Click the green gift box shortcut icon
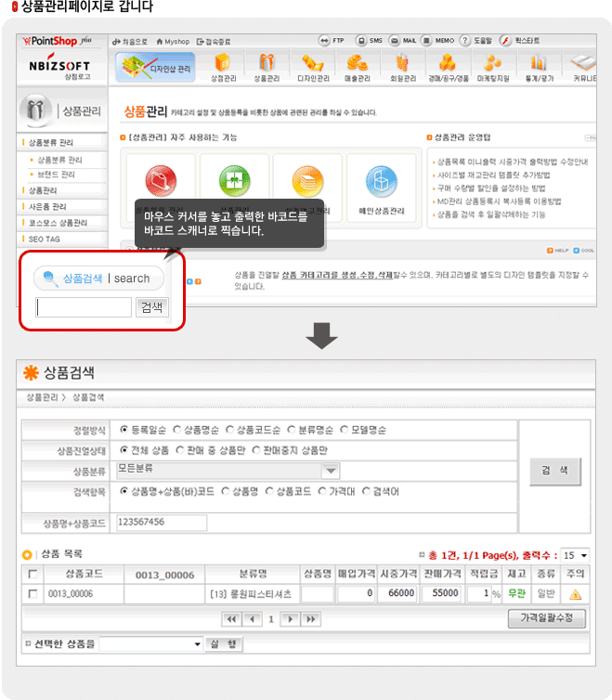 pos(234,181)
